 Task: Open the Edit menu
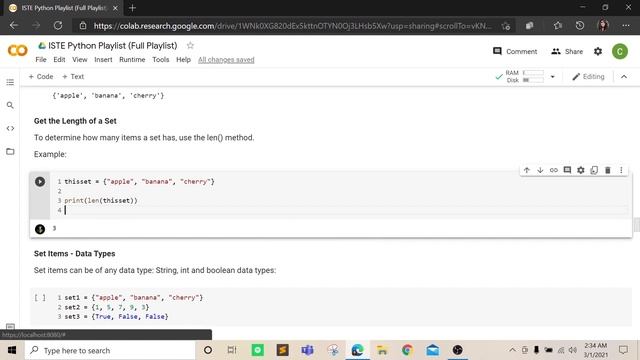(x=59, y=60)
